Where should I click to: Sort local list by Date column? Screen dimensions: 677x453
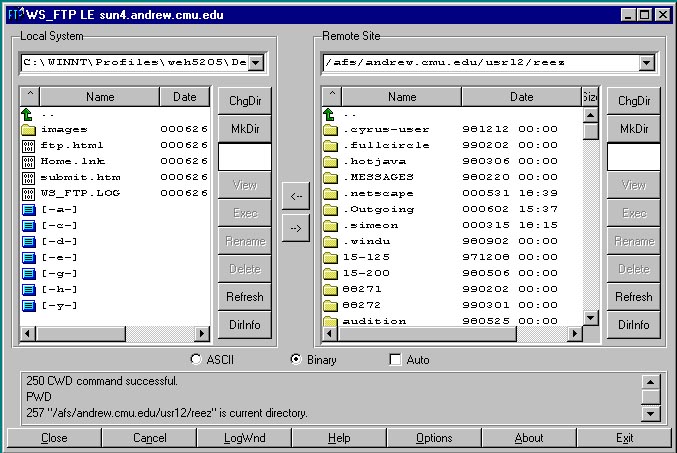tap(185, 97)
